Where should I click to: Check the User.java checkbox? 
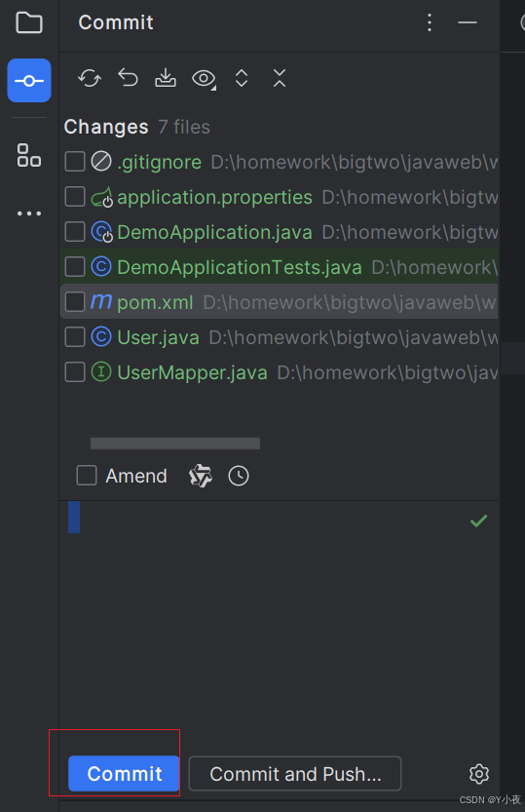75,337
